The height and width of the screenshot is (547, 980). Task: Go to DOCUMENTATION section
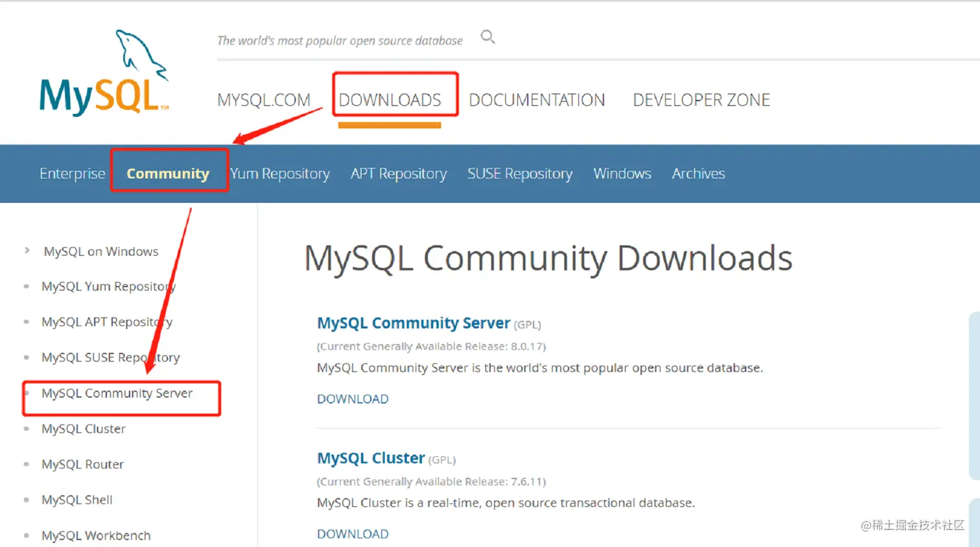point(537,100)
